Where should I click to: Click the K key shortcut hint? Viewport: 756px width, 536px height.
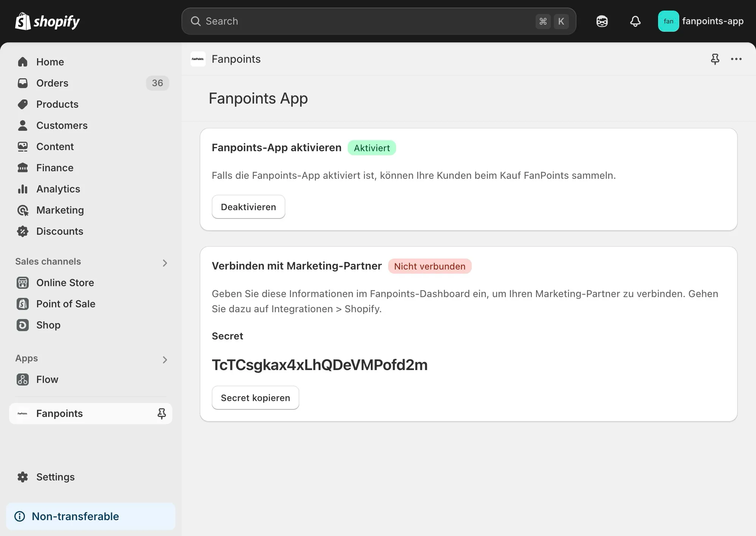[x=561, y=21]
